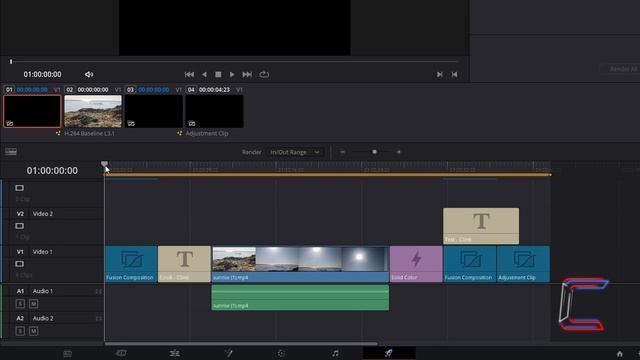This screenshot has width=640, height=360.
Task: Solo the Audio 1 track
Action: (20, 304)
